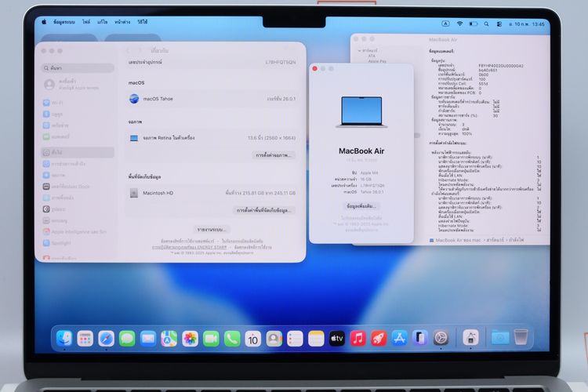Click the จอภาพ Retina display row
588x392 pixels.
tap(212, 138)
